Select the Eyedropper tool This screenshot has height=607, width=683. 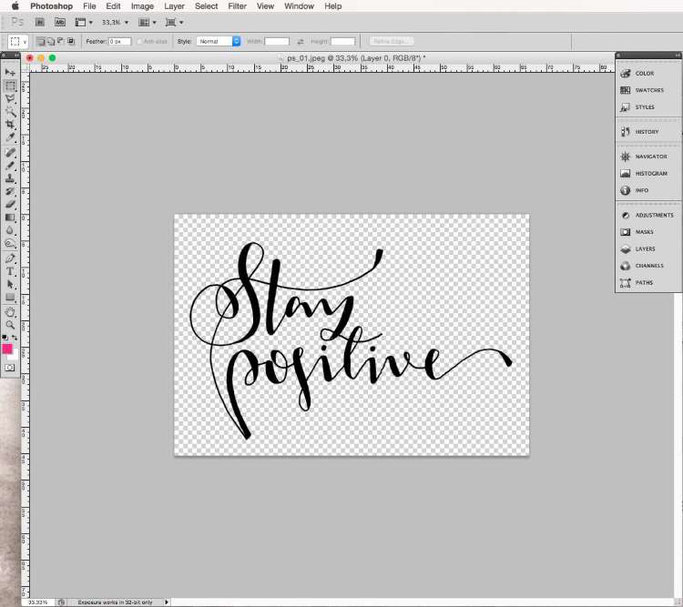pos(10,138)
